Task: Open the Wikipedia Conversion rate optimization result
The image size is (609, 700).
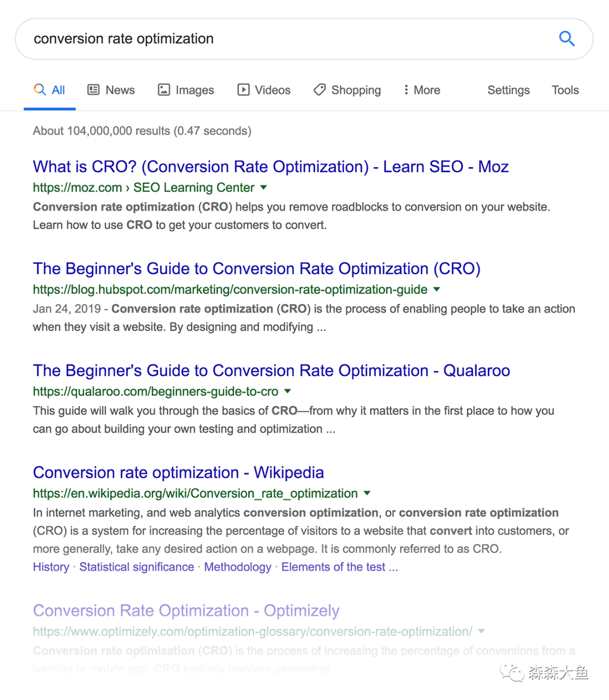Action: click(178, 472)
